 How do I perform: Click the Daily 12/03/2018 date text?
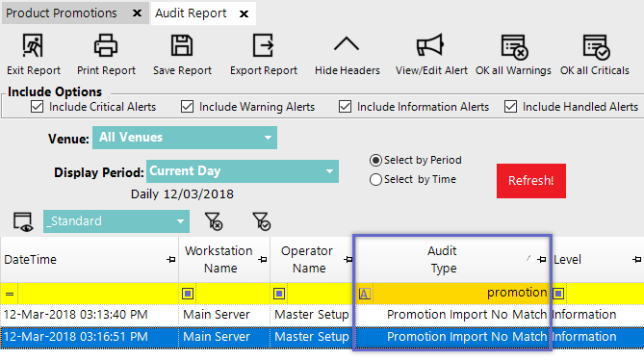(182, 194)
